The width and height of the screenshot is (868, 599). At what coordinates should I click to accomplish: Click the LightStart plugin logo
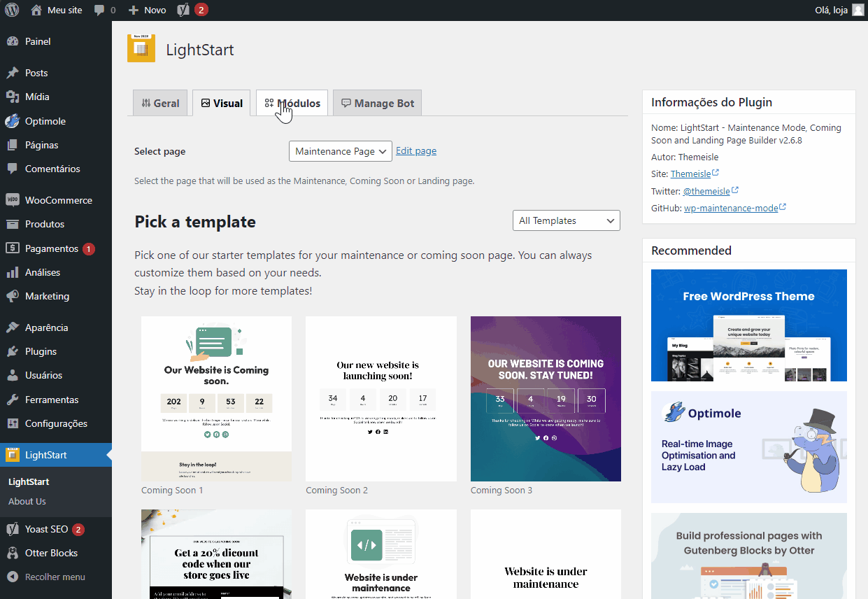[141, 48]
